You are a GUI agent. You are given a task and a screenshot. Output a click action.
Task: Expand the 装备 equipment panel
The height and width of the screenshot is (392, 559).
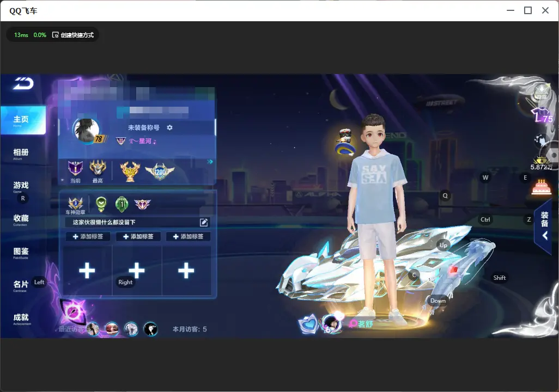pyautogui.click(x=544, y=225)
